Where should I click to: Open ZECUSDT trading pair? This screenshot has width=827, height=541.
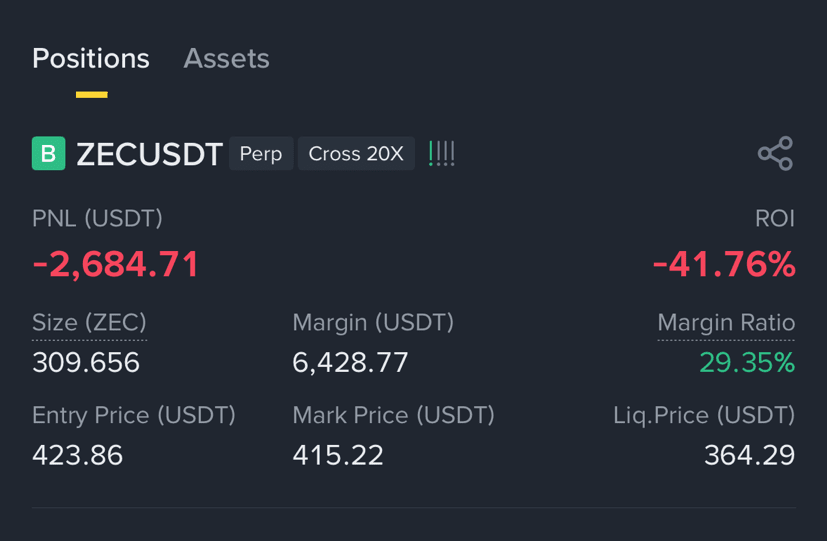(149, 154)
